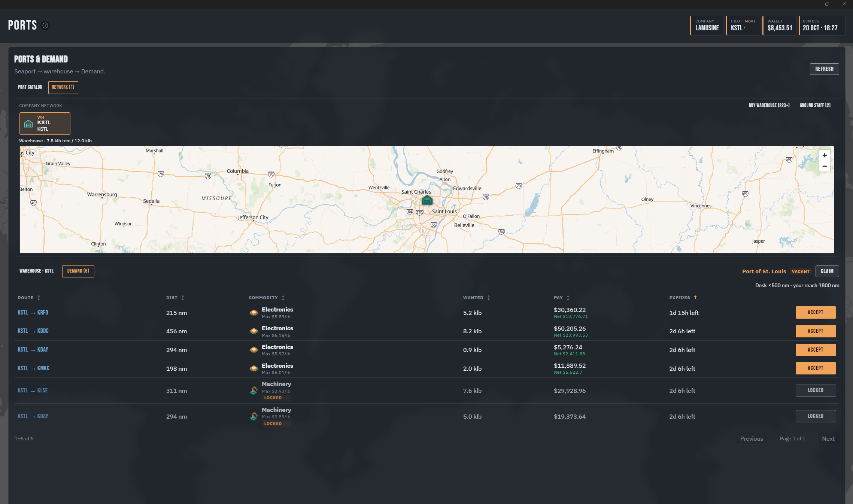Accept the KSTL to KRFD electronics order
This screenshot has height=504, width=853.
[815, 312]
